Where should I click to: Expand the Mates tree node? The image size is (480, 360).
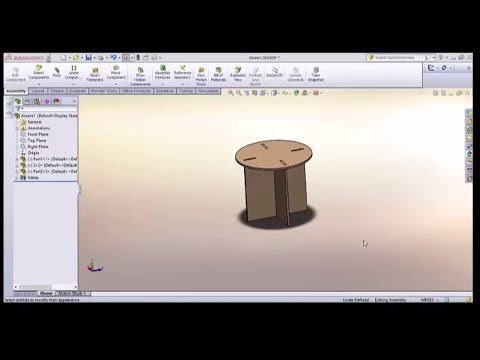coord(17,178)
